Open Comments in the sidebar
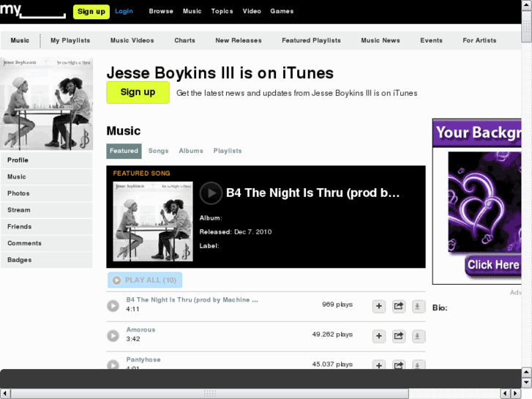Image resolution: width=532 pixels, height=399 pixels. (x=47, y=244)
